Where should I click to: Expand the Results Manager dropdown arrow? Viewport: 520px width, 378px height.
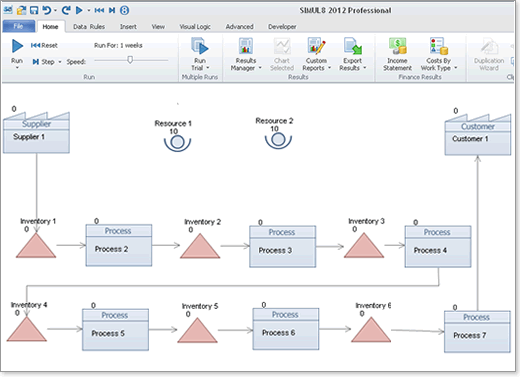260,68
